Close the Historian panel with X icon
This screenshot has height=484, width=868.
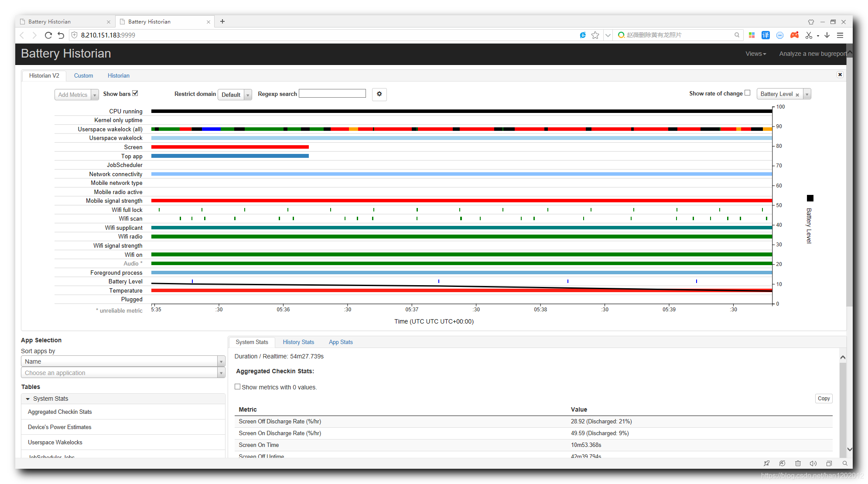tap(840, 75)
